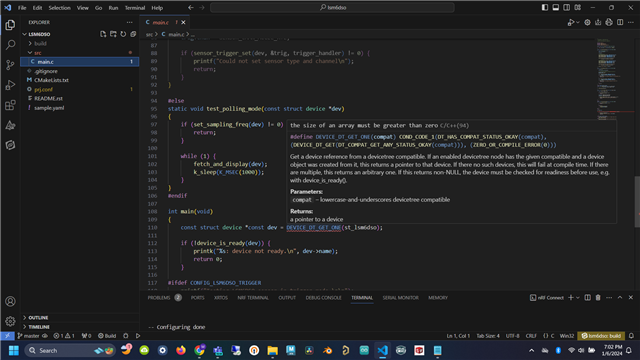Image resolution: width=640 pixels, height=360 pixels.
Task: Open explorer Views and More Actions menu
Action: coord(129,22)
